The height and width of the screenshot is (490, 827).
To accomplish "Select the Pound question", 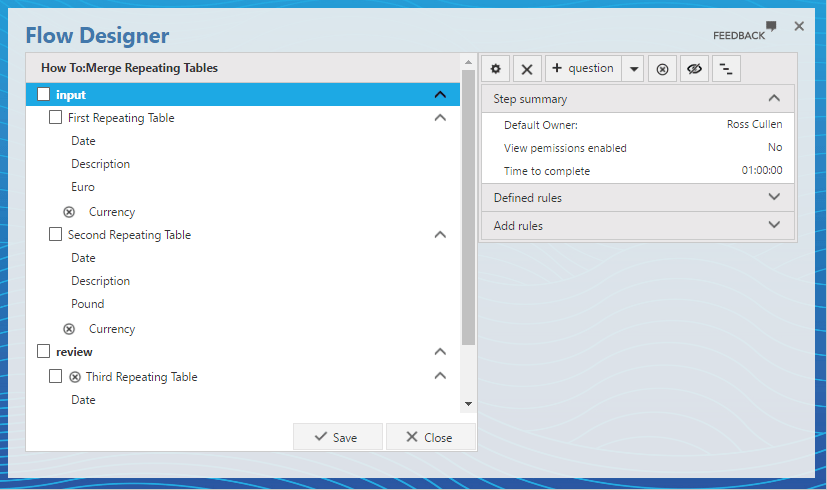I will tap(88, 304).
